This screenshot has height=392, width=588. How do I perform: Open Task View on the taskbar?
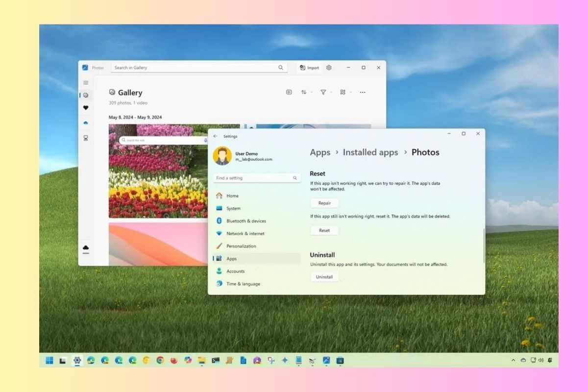point(63,361)
